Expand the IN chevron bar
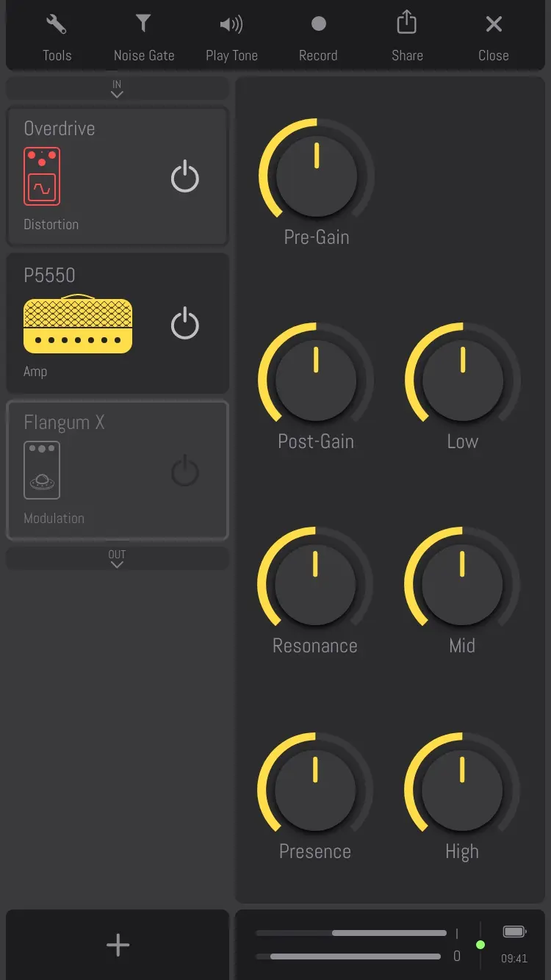 click(117, 90)
